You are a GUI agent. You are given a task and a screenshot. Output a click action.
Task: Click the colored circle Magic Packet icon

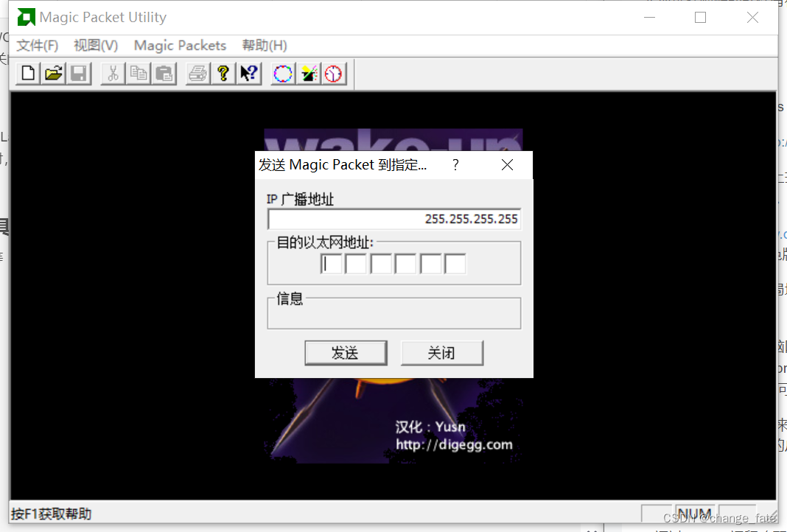[282, 73]
